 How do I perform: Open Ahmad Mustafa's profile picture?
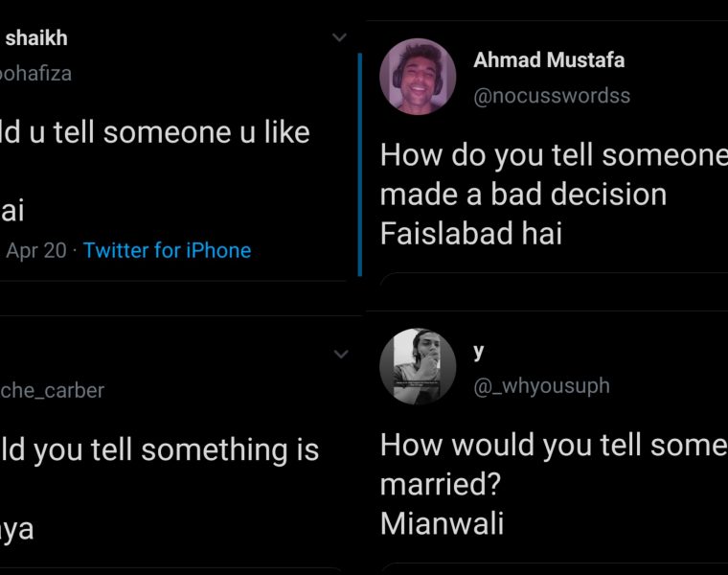tap(418, 77)
